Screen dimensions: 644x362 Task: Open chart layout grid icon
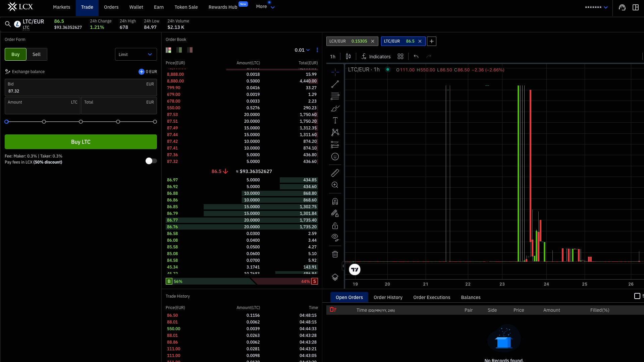tap(400, 57)
